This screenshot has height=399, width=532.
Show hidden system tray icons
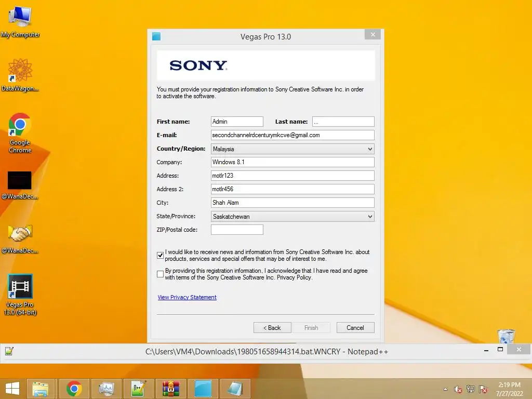[x=445, y=389]
